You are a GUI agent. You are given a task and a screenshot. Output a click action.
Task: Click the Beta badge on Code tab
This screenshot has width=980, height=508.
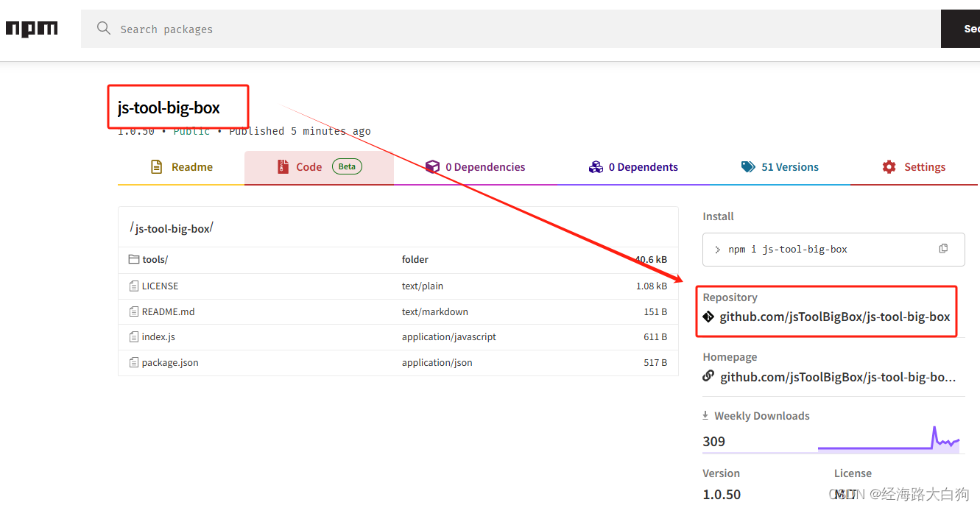click(347, 166)
